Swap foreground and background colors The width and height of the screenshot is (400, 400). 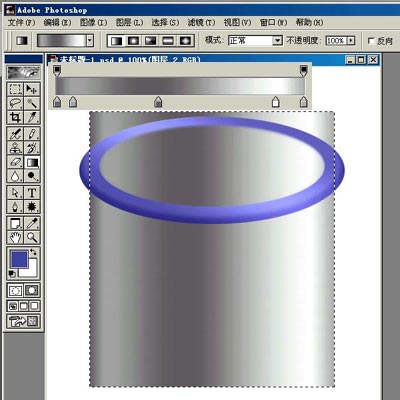[x=33, y=252]
